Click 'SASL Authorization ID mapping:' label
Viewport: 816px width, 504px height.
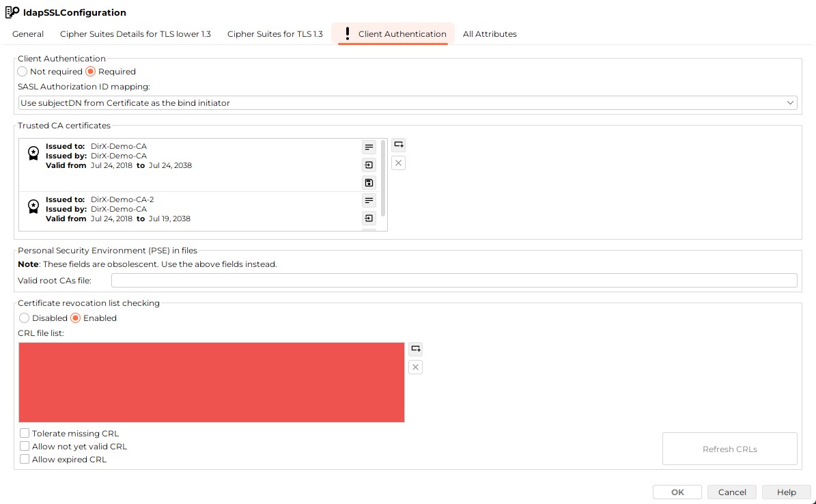(84, 87)
